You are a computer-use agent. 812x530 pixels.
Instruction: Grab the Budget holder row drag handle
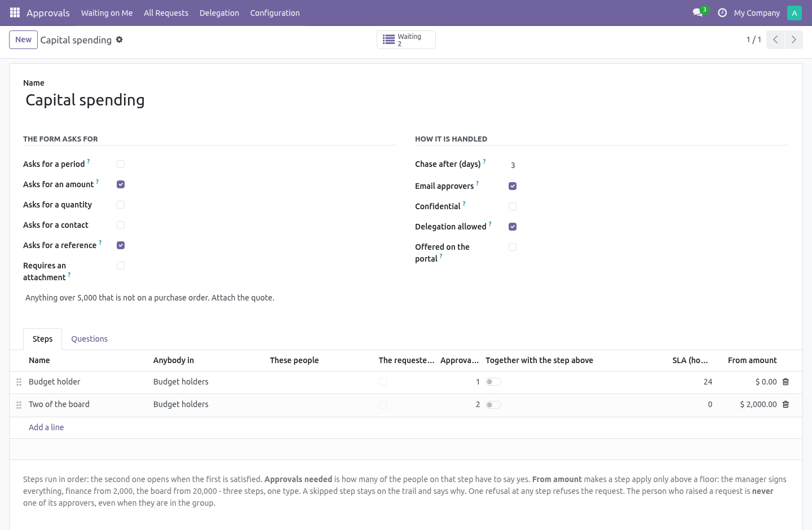pos(19,382)
